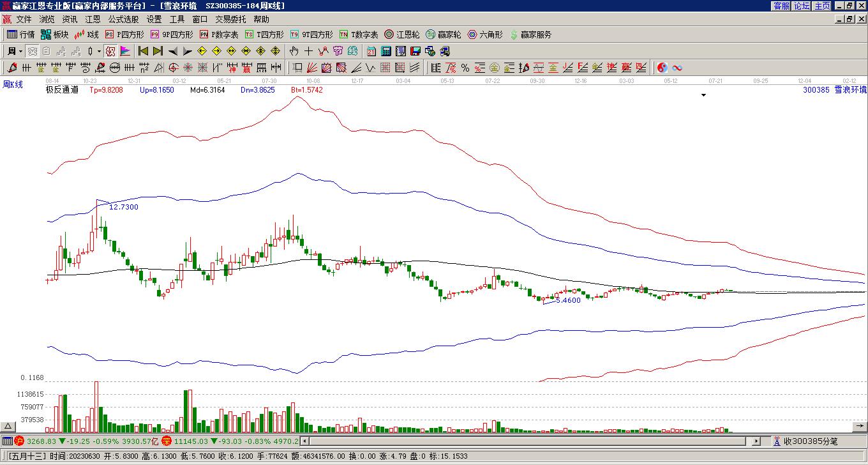Click the small black triangle marker above chart

click(704, 95)
